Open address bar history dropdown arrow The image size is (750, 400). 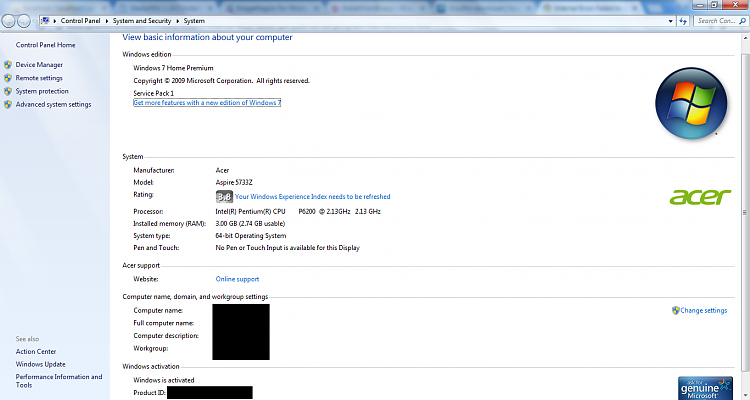[671, 21]
